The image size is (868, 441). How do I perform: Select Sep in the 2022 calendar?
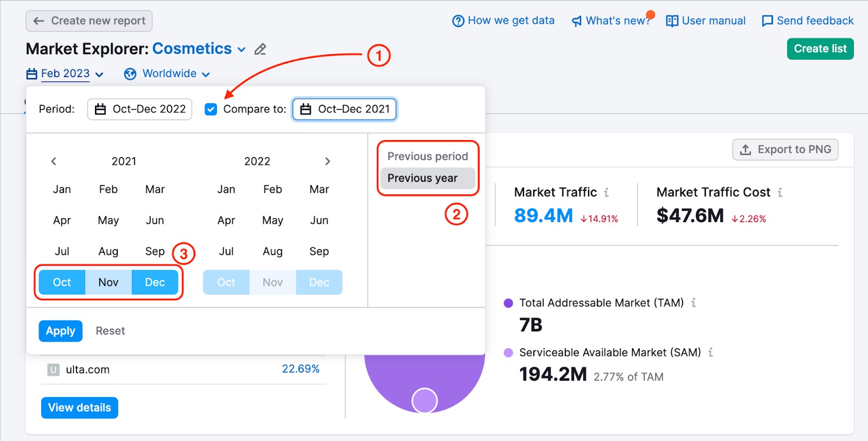320,251
